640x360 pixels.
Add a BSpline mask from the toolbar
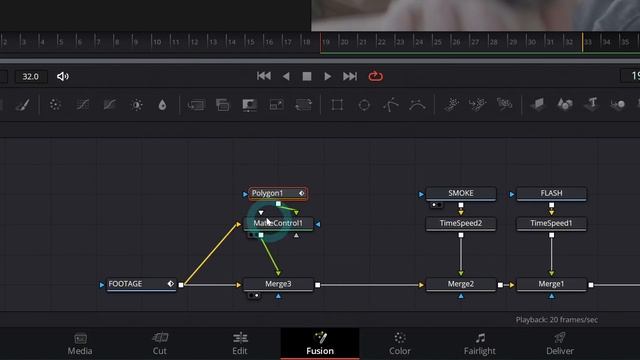[417, 105]
